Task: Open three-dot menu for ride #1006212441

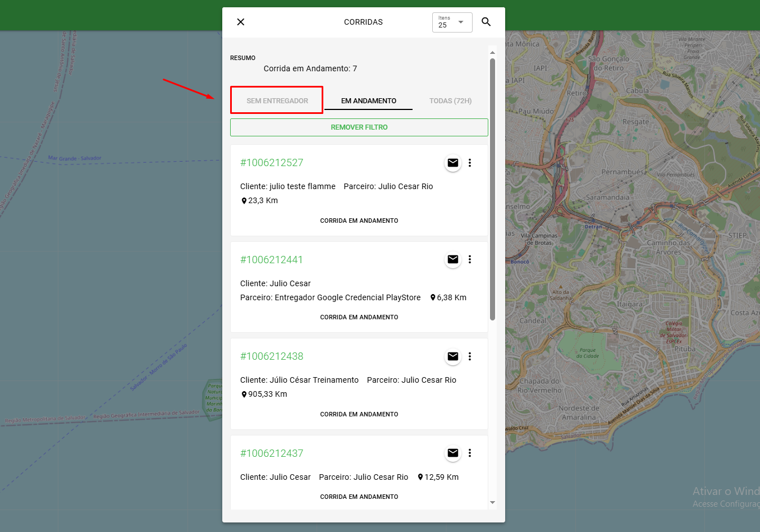Action: [x=470, y=259]
